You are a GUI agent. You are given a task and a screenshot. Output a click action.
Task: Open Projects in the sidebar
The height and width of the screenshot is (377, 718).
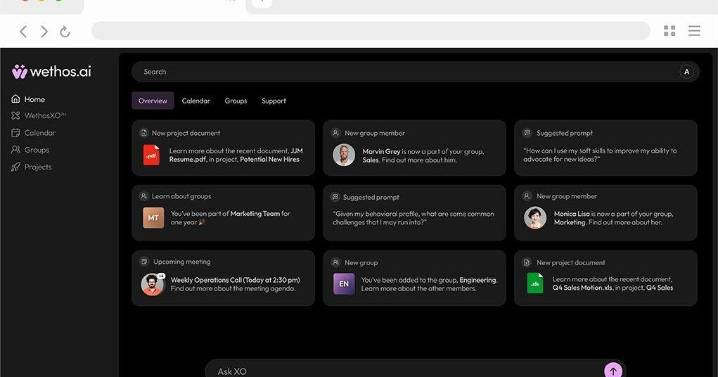pos(32,167)
